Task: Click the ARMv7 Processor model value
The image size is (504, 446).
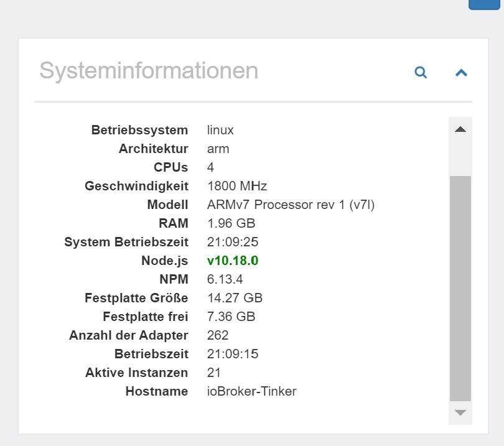Action: coord(291,205)
